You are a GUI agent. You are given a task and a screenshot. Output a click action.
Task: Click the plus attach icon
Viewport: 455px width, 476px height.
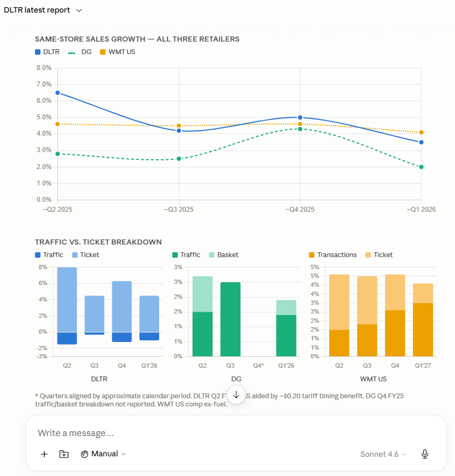coord(44,454)
